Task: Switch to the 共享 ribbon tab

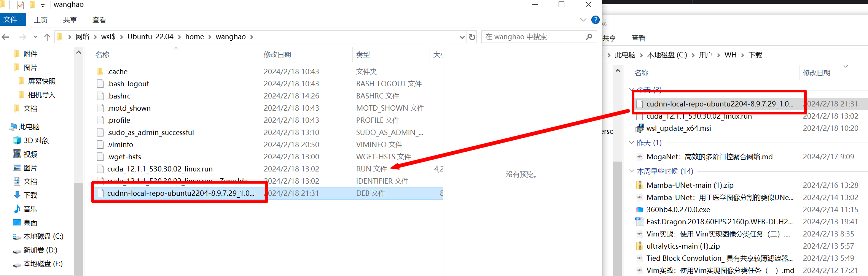Action: (x=70, y=20)
